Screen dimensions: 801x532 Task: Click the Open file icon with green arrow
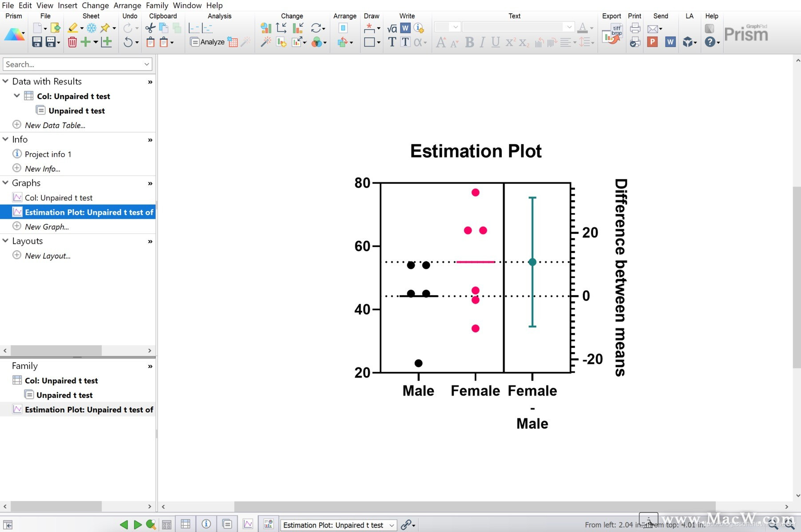(56, 28)
